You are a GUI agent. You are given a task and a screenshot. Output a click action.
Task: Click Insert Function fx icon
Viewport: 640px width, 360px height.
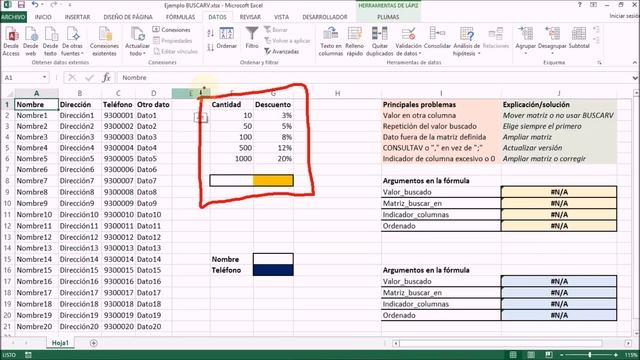tap(106, 77)
